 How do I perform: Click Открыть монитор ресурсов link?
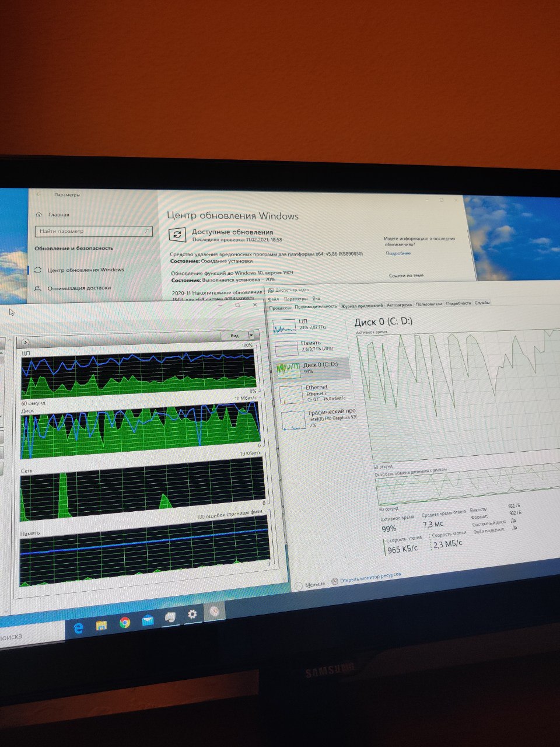coord(370,577)
